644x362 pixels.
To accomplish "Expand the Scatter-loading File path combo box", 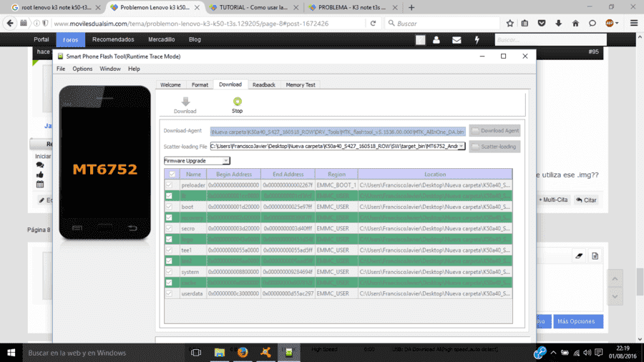I will pyautogui.click(x=462, y=146).
